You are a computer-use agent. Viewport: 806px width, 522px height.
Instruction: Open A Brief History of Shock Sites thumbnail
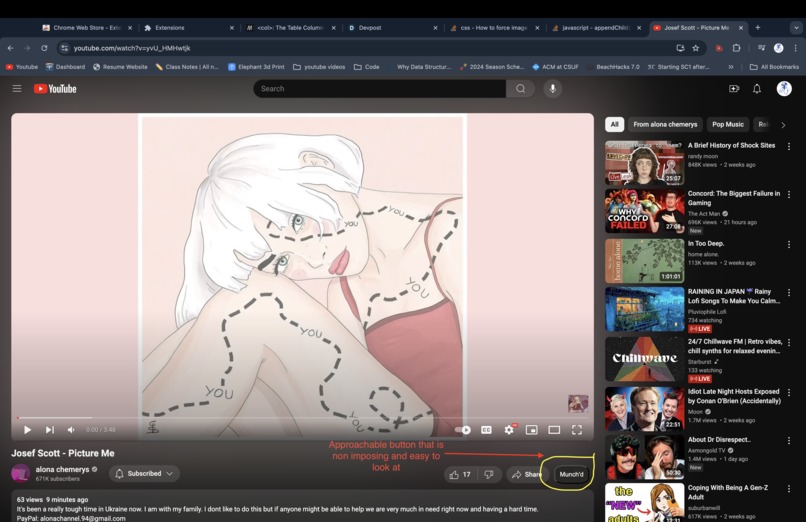[645, 163]
